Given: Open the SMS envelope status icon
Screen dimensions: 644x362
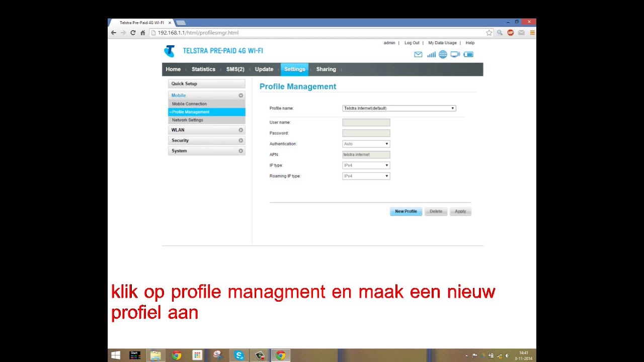Looking at the screenshot, I should [418, 54].
